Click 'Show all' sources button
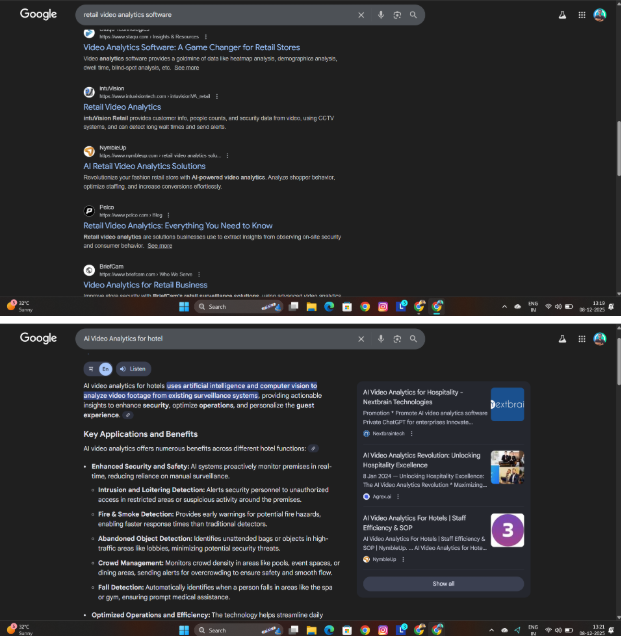This screenshot has width=621, height=636. [443, 584]
